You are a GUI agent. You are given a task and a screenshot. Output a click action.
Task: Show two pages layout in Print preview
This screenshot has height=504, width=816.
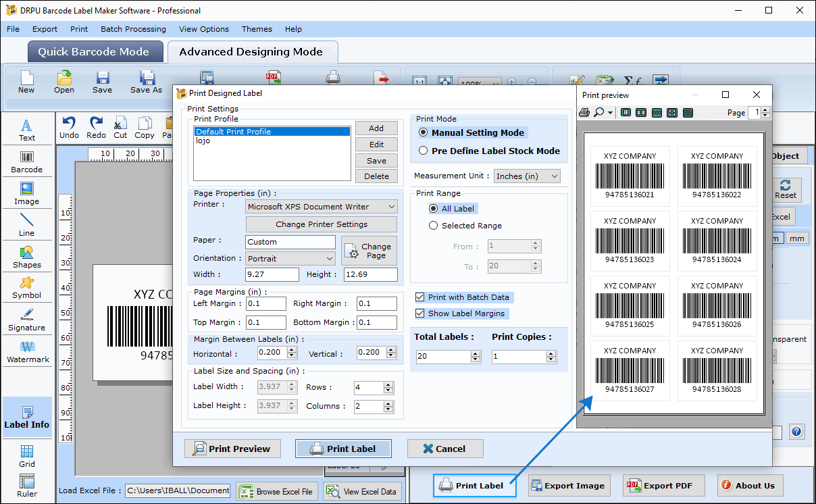pyautogui.click(x=641, y=112)
